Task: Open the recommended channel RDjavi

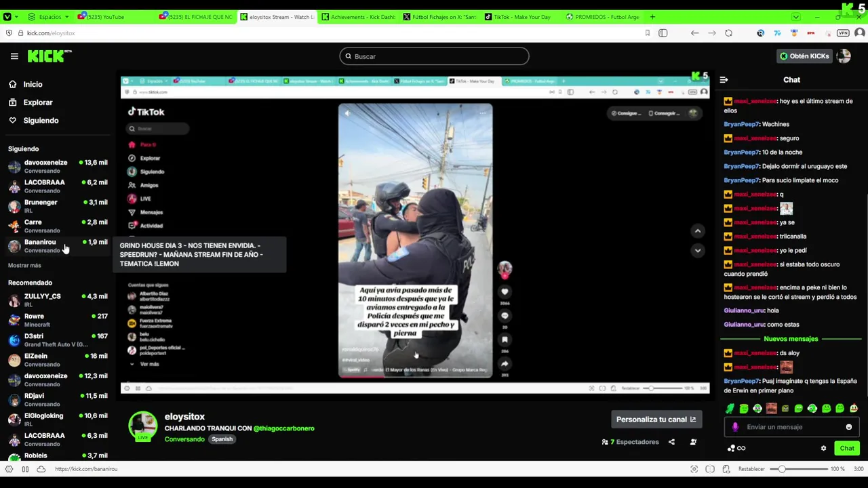Action: (58, 400)
